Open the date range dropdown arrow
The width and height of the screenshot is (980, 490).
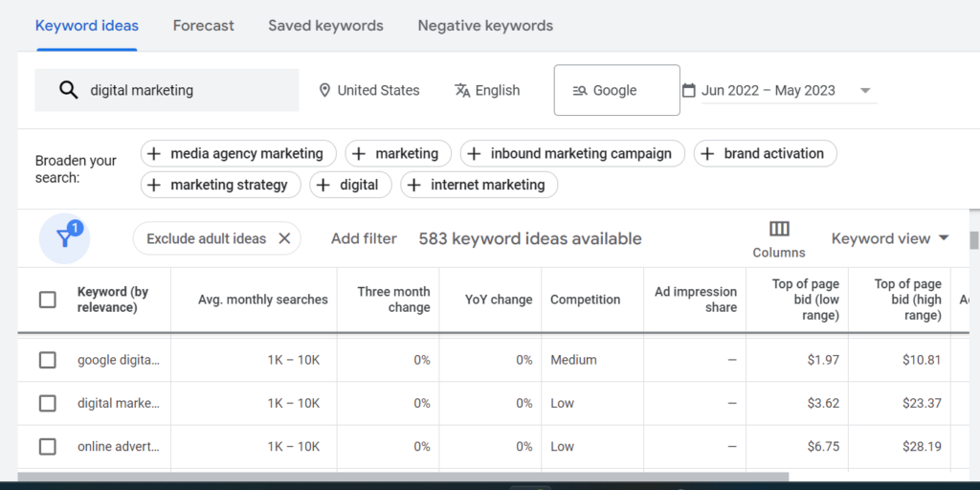865,91
